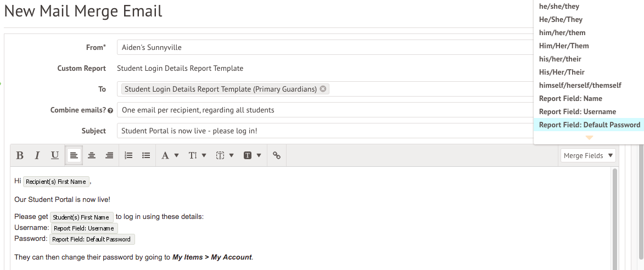This screenshot has width=644, height=270.
Task: Center align the email text
Action: [92, 156]
